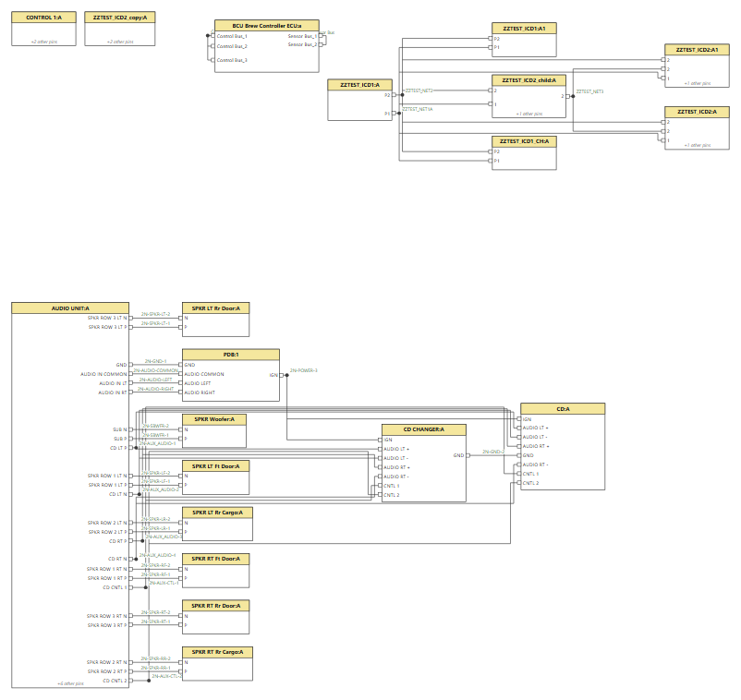This screenshot has height=700, width=741.
Task: Click the ZZTEST_NET1A net label
Action: pyautogui.click(x=418, y=109)
